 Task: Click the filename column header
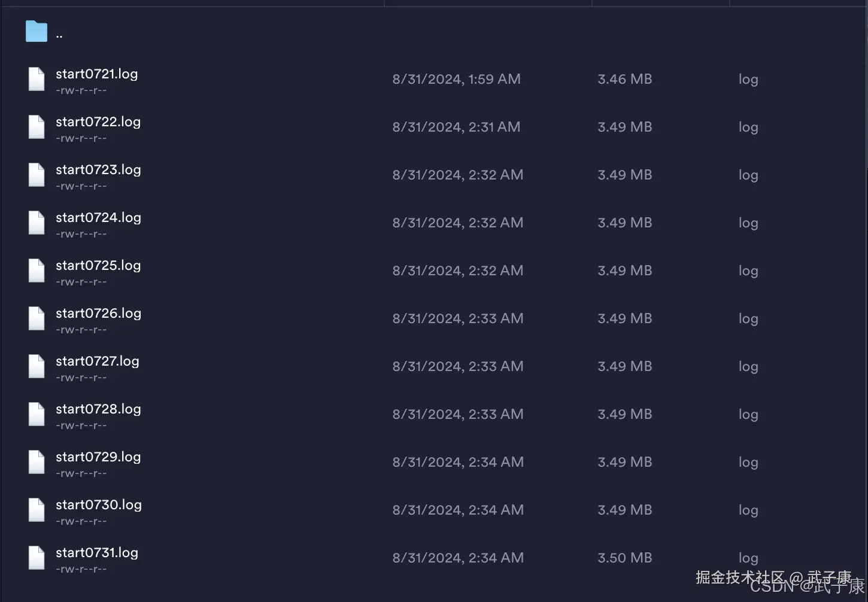tap(192, 2)
